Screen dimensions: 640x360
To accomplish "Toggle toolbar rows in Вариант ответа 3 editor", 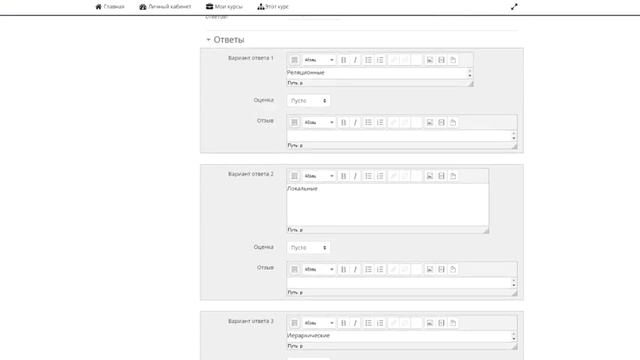I will coord(294,323).
